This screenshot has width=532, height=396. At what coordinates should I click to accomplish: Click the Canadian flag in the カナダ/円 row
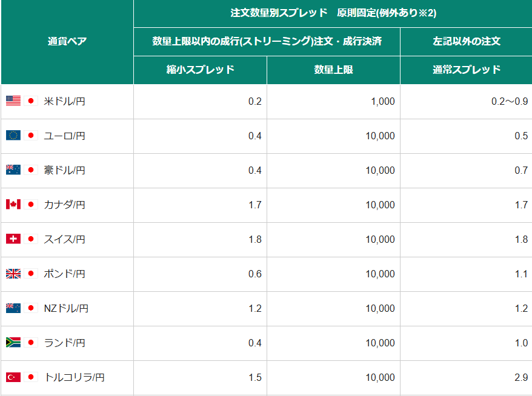coord(13,205)
